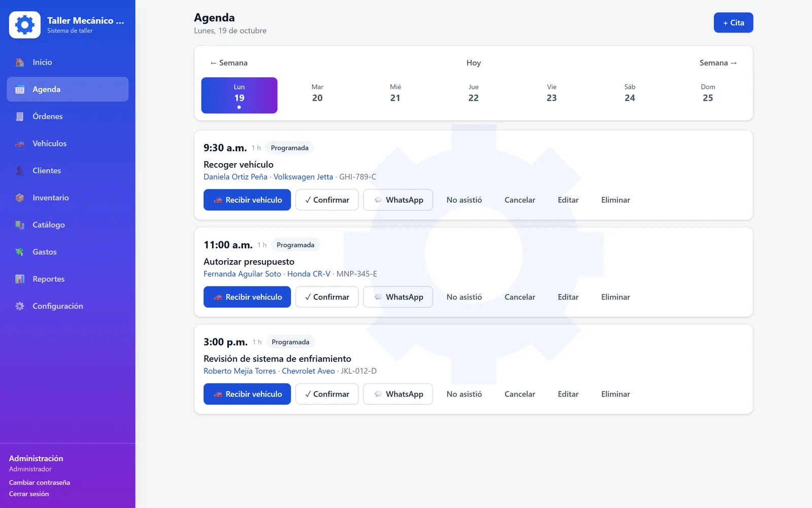This screenshot has height=508, width=812.
Task: Confirm the 9:30 a.m. Recoger vehículo appointment
Action: click(x=327, y=200)
